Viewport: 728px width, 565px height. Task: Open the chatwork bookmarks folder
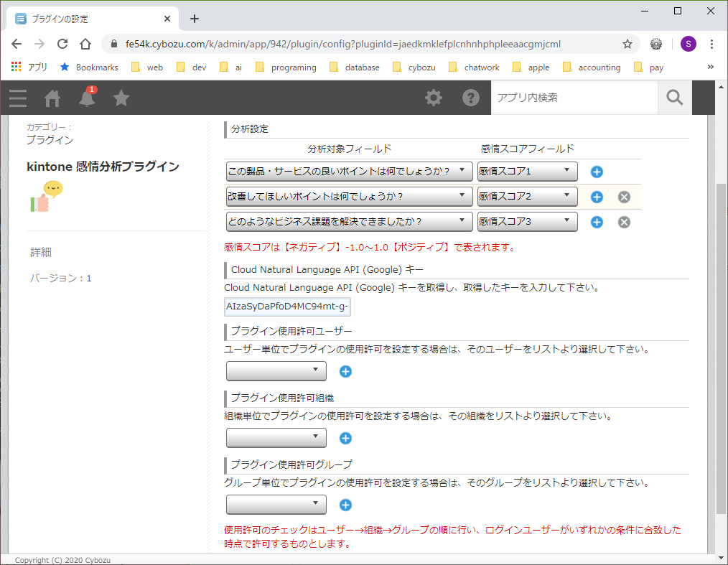[x=474, y=67]
